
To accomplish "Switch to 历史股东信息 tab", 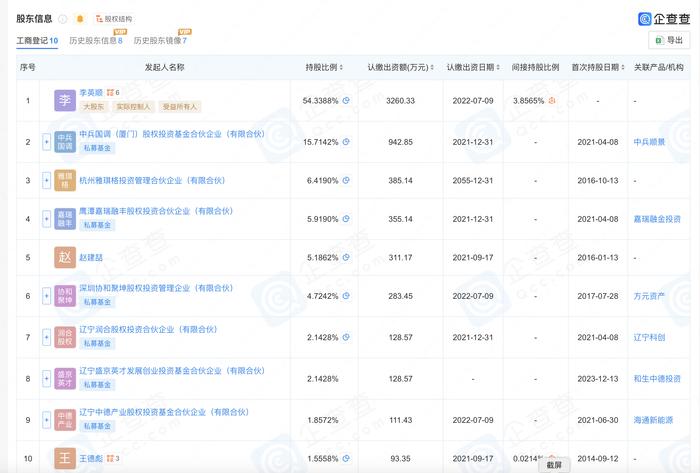I will [x=96, y=41].
